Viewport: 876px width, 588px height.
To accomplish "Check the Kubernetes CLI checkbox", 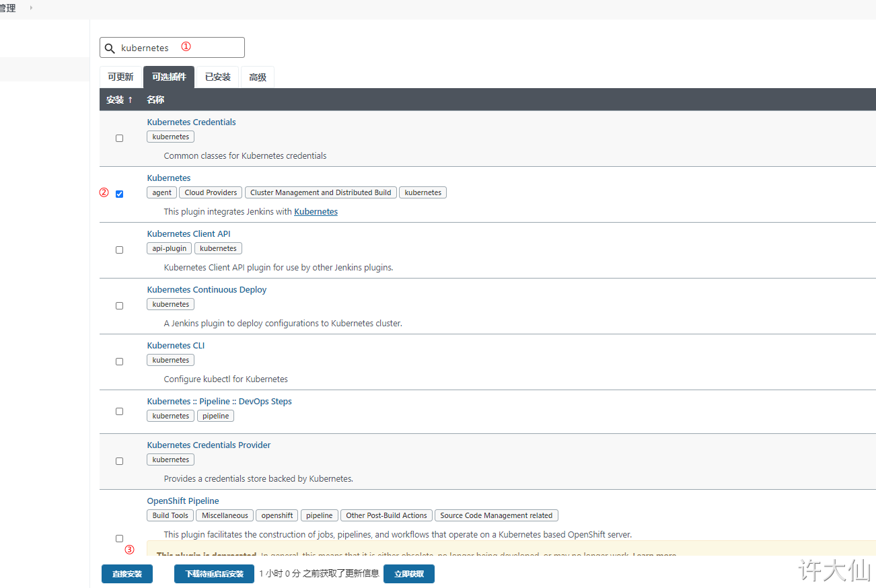I will (120, 361).
